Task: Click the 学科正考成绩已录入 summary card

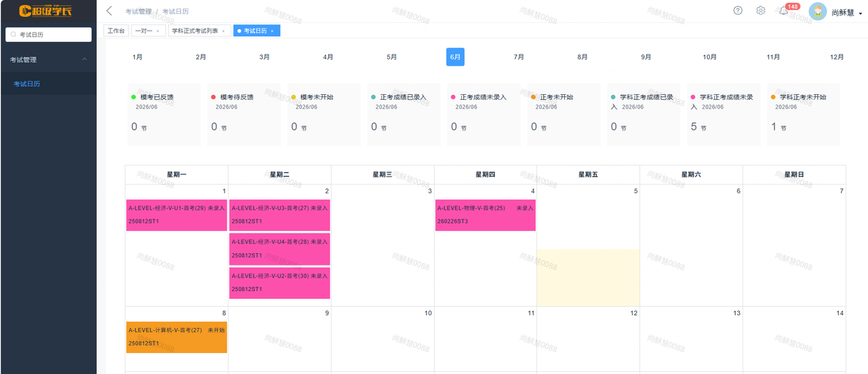Action: pyautogui.click(x=644, y=115)
